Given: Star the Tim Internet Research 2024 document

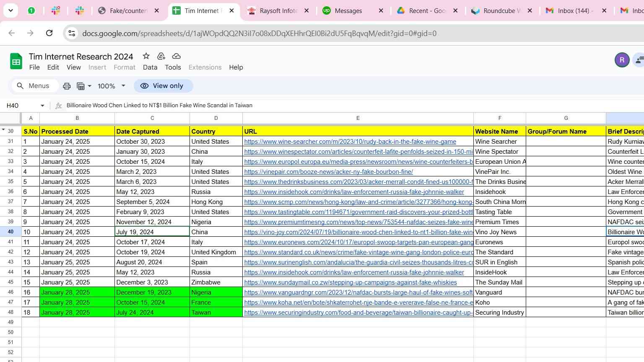Looking at the screenshot, I should point(146,56).
